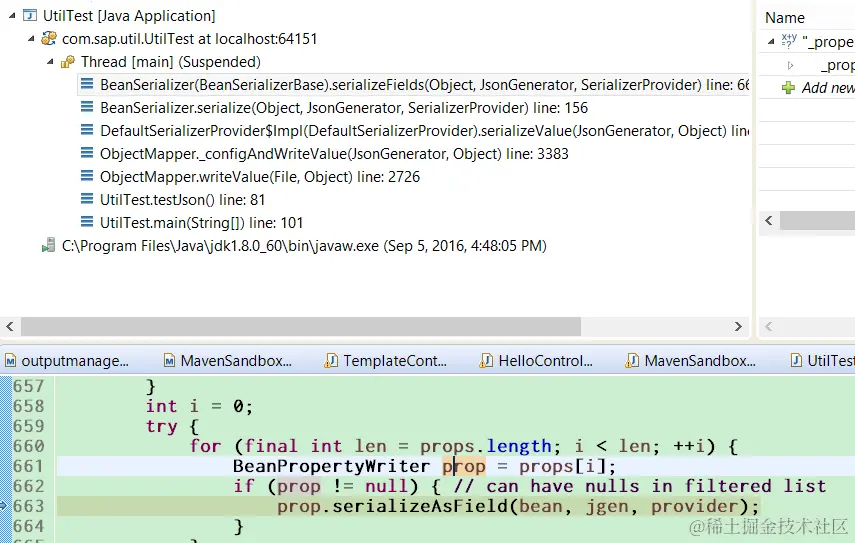Screen dimensions: 855x543
Task: Select frame BeanSerializer.serialize line: 156
Action: (x=344, y=108)
